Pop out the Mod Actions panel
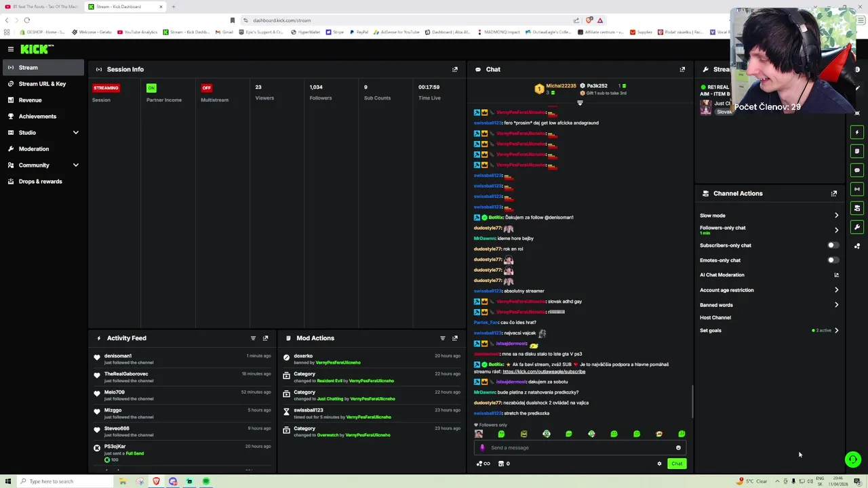 click(x=455, y=338)
